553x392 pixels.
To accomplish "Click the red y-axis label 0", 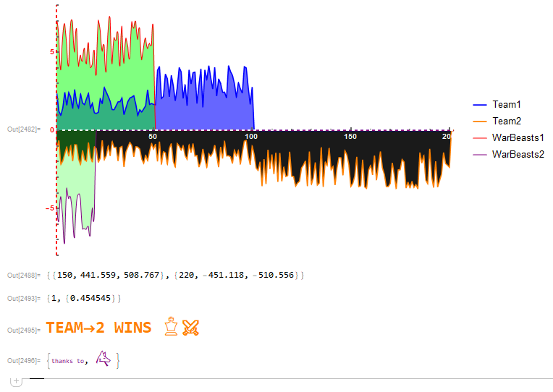I will [x=52, y=130].
